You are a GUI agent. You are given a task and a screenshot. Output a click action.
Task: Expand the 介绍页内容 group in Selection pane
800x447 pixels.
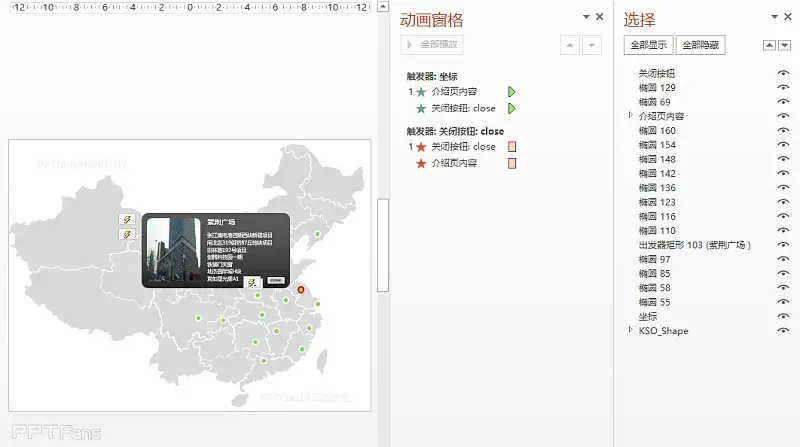[630, 116]
